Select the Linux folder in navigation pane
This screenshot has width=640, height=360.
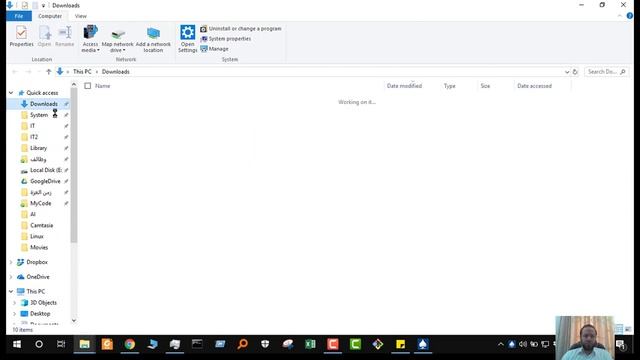tap(37, 236)
